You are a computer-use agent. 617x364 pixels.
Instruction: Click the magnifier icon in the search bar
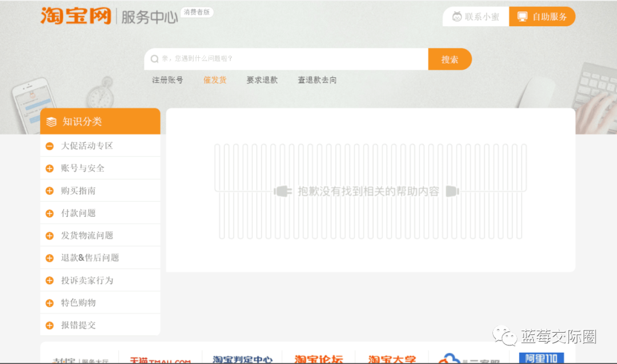pyautogui.click(x=154, y=59)
